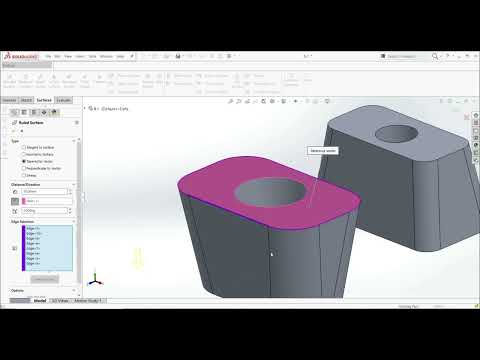Open the DisplayManager tab icon
Screen dimensions: 480x360
(x=54, y=112)
